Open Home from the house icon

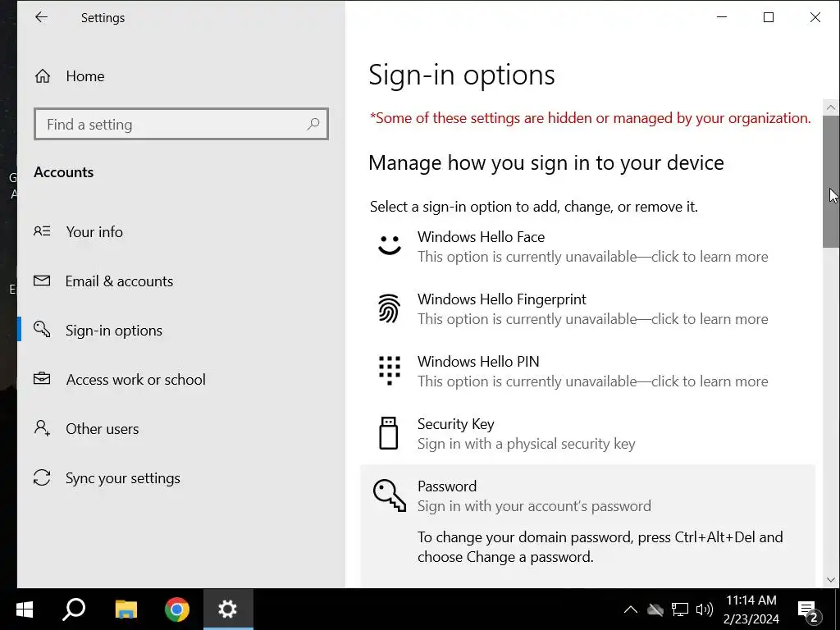[43, 76]
